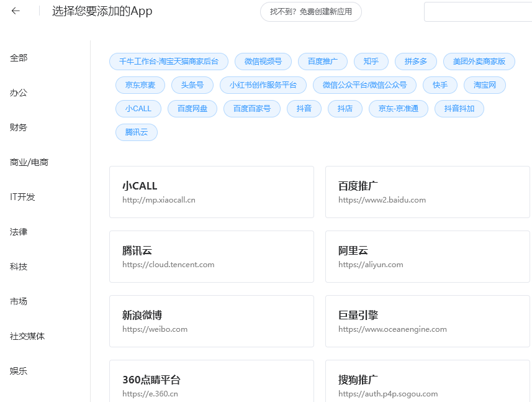Image resolution: width=532 pixels, height=402 pixels.
Task: Click the 抖店 tag
Action: tap(345, 109)
